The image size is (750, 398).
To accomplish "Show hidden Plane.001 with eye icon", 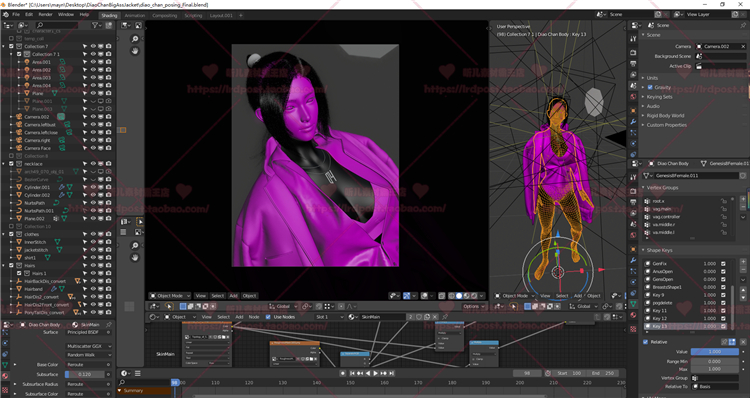I will pos(93,101).
